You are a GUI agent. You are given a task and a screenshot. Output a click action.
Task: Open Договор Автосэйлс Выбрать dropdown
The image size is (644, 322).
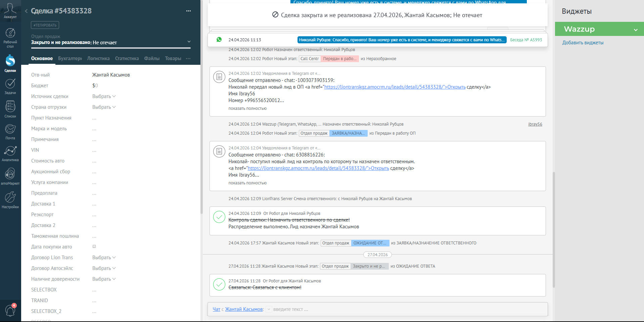point(104,268)
